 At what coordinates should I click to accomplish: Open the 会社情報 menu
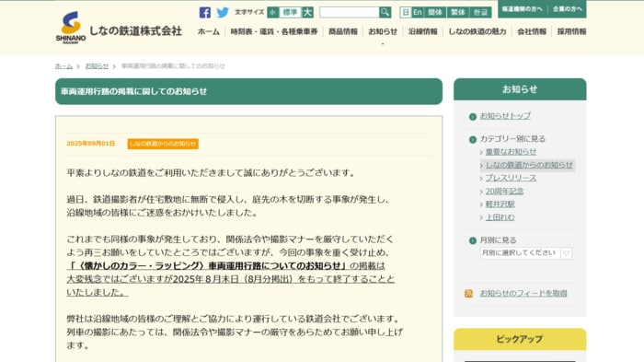coord(532,31)
